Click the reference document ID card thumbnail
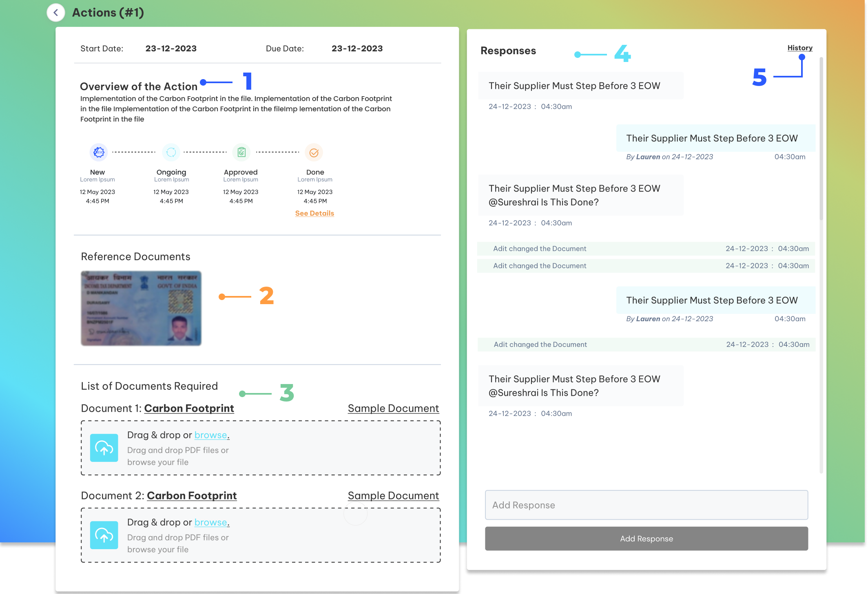Image resolution: width=868 pixels, height=594 pixels. coord(141,308)
